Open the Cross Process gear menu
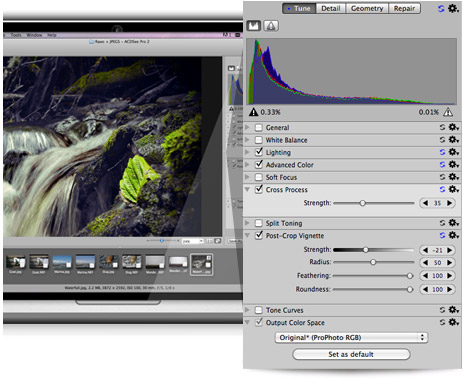 click(454, 189)
